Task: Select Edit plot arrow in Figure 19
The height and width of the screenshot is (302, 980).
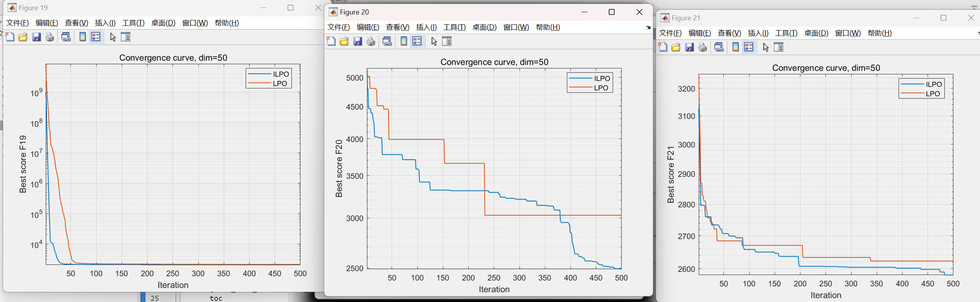Action: click(x=113, y=37)
